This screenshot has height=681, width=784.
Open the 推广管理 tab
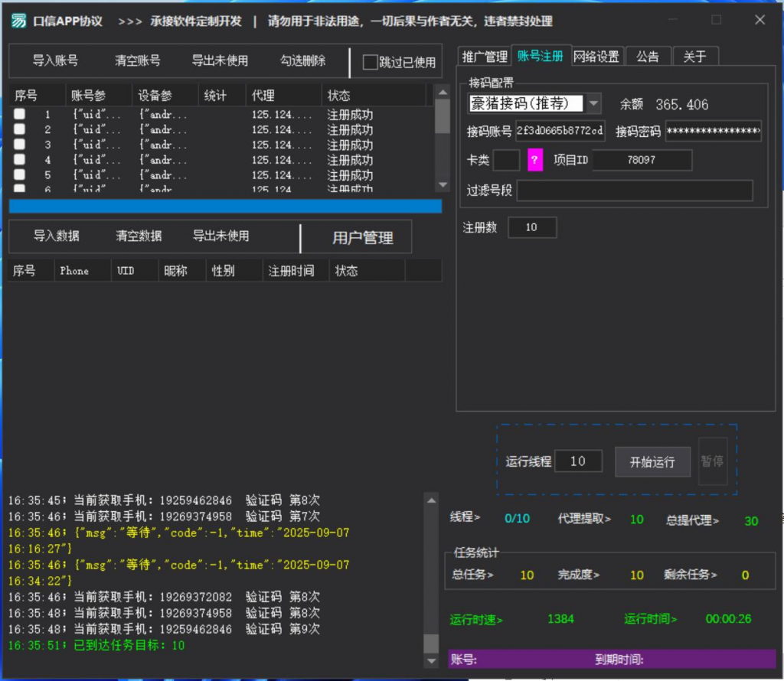pos(485,57)
